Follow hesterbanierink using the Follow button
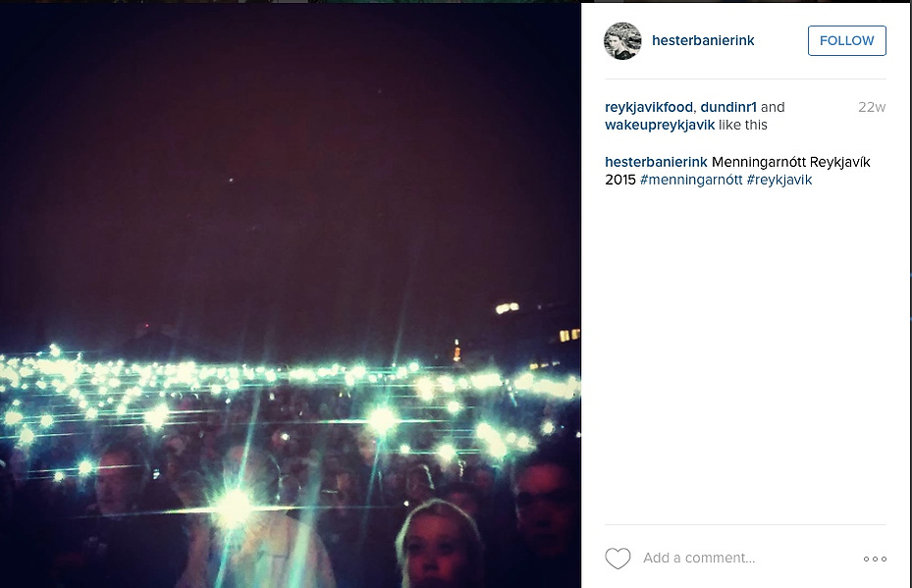 click(847, 40)
